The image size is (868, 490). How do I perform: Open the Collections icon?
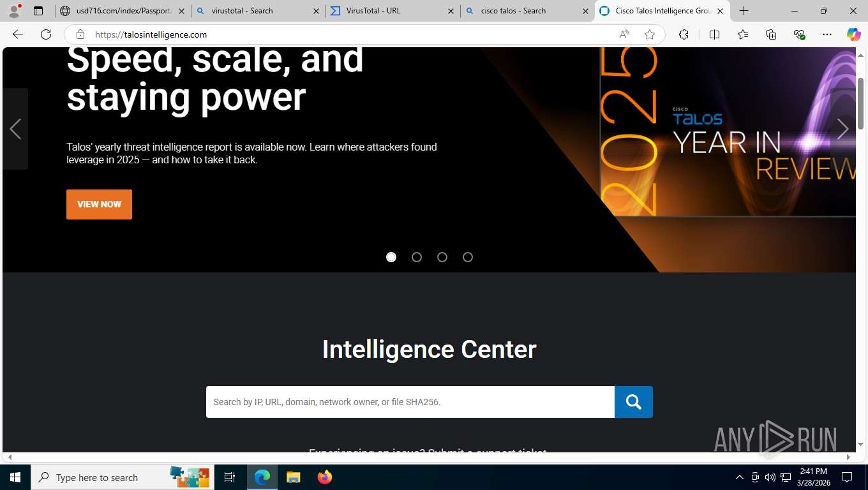[x=771, y=34]
